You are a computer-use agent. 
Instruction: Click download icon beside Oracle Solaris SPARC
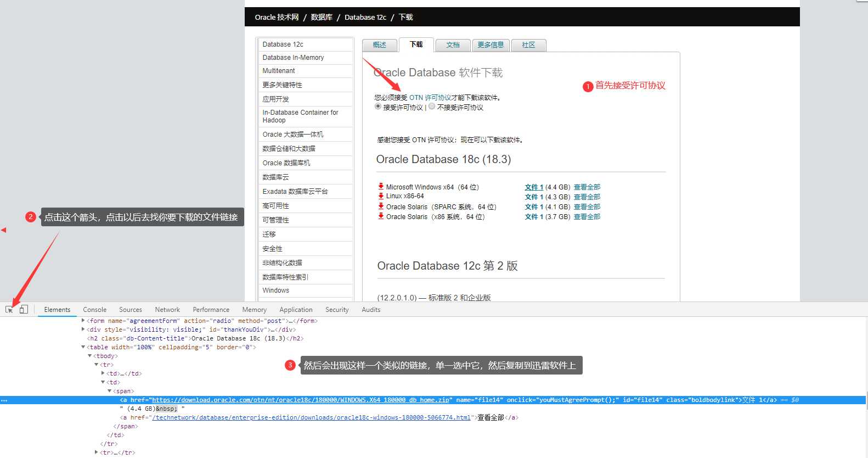coord(381,206)
